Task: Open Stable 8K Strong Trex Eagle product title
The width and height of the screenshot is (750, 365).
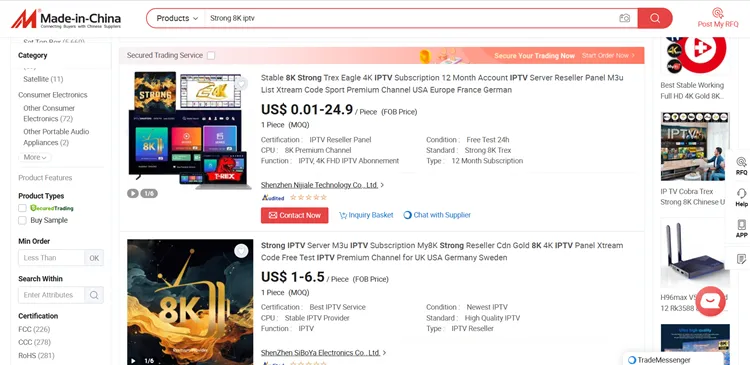Action: [442, 84]
